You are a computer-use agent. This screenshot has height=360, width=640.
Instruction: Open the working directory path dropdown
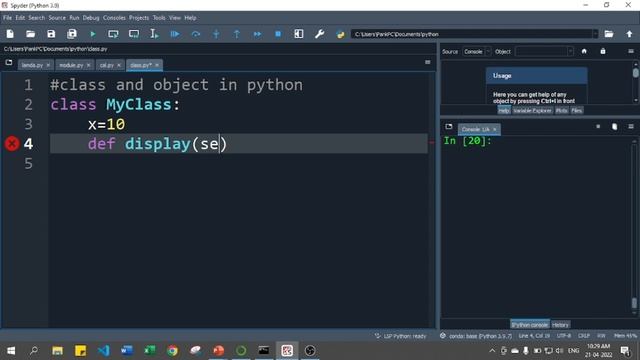point(595,34)
